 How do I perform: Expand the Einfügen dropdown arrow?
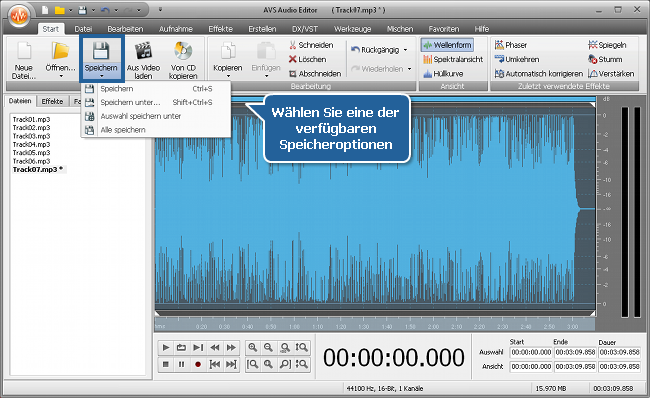[x=266, y=76]
